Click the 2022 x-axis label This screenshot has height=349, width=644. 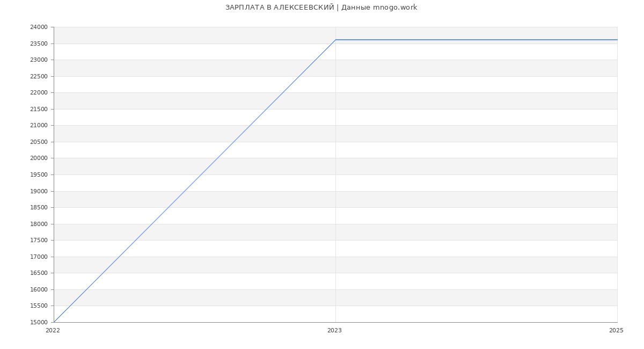(x=53, y=331)
